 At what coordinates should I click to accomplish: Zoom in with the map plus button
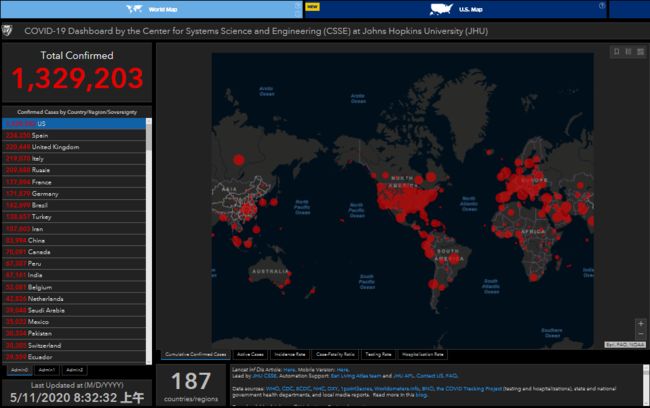point(640,324)
